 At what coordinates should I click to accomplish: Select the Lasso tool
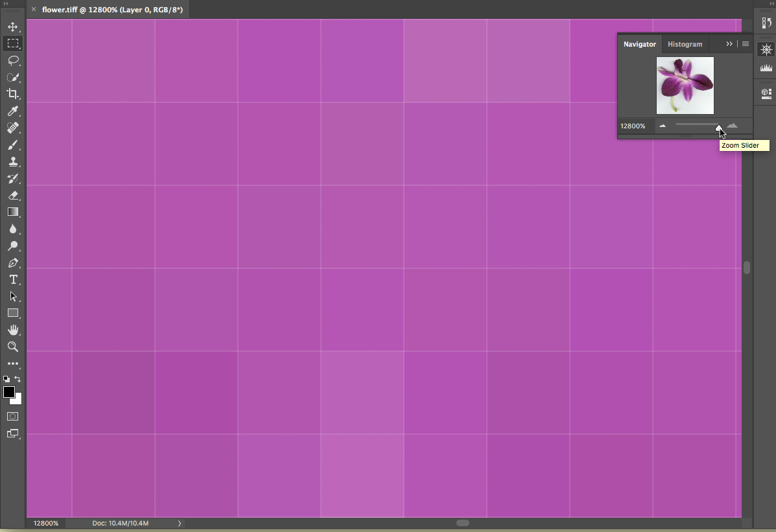coord(12,60)
